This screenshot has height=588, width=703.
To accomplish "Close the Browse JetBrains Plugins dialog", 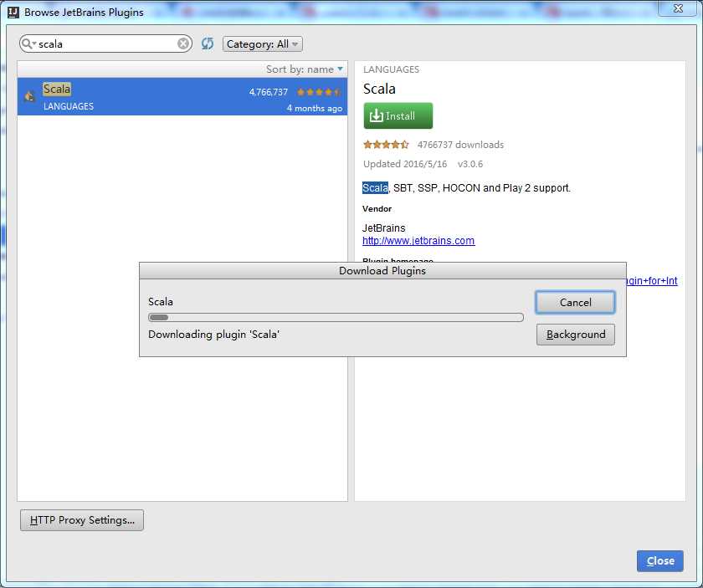I will [660, 560].
